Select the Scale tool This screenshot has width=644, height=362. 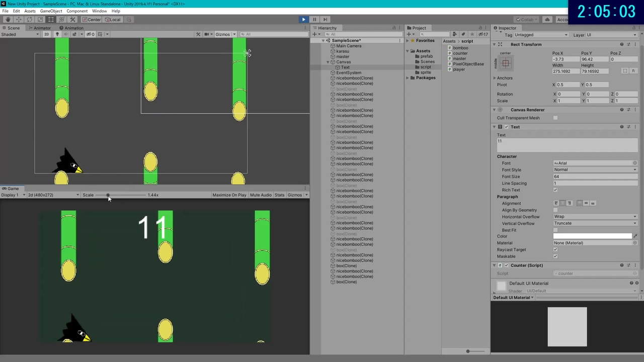(x=40, y=20)
